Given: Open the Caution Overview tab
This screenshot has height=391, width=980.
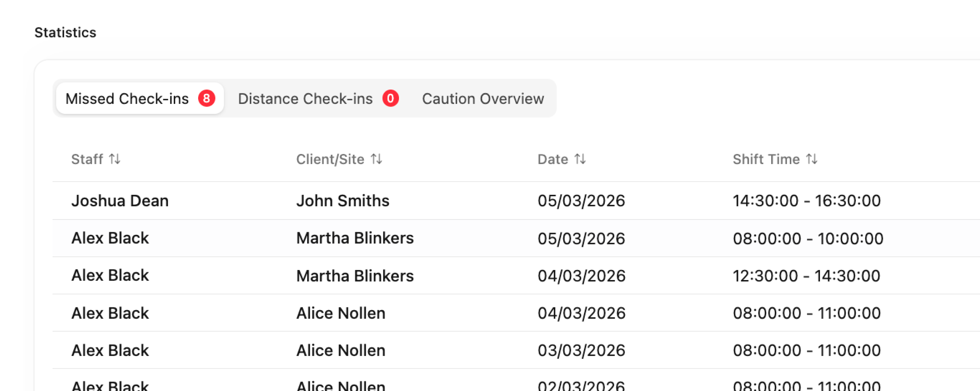Looking at the screenshot, I should 483,99.
